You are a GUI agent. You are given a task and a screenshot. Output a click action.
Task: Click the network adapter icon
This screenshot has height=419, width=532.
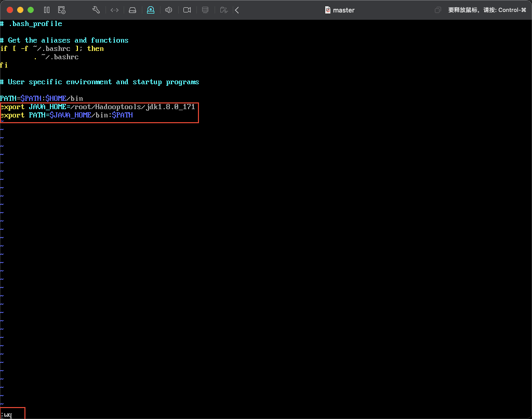pyautogui.click(x=115, y=10)
